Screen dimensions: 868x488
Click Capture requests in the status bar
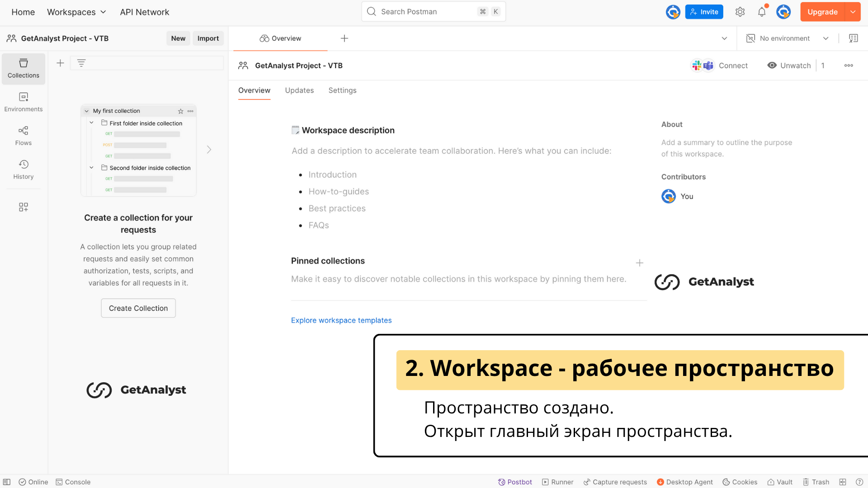pyautogui.click(x=615, y=482)
